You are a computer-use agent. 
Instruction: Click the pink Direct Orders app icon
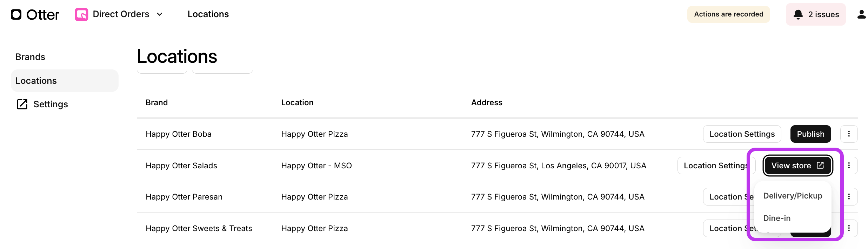click(x=81, y=14)
